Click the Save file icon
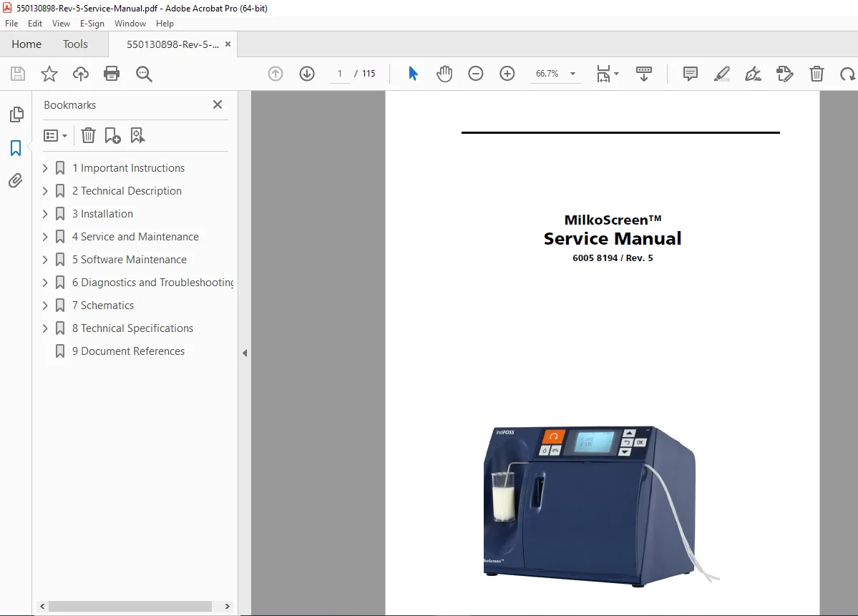 17,73
